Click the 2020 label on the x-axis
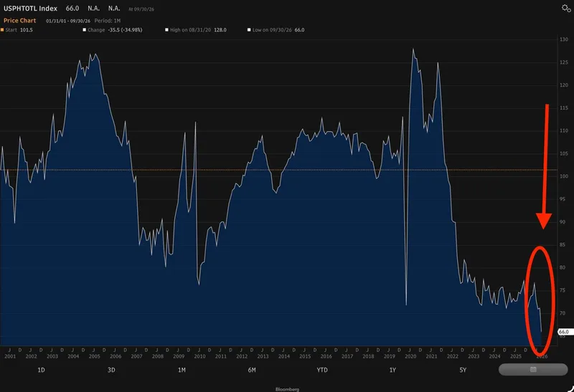This screenshot has width=574, height=392. pyautogui.click(x=410, y=356)
